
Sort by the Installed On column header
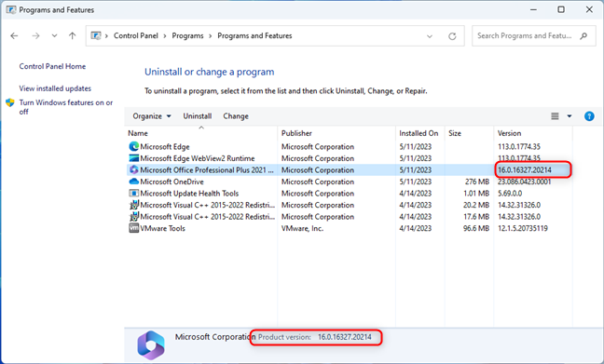[x=419, y=133]
